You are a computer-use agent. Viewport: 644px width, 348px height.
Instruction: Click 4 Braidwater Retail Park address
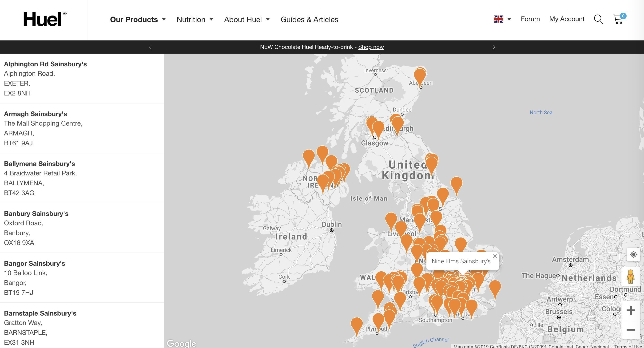click(40, 173)
